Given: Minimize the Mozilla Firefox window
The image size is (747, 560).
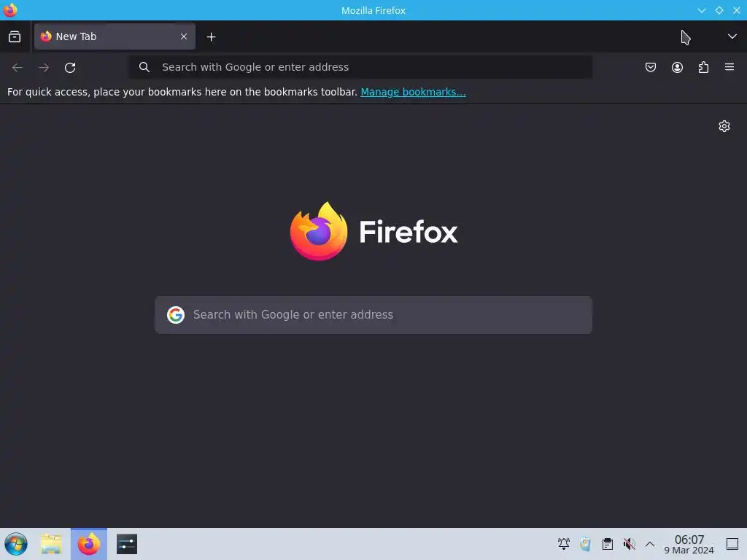Looking at the screenshot, I should [x=701, y=10].
